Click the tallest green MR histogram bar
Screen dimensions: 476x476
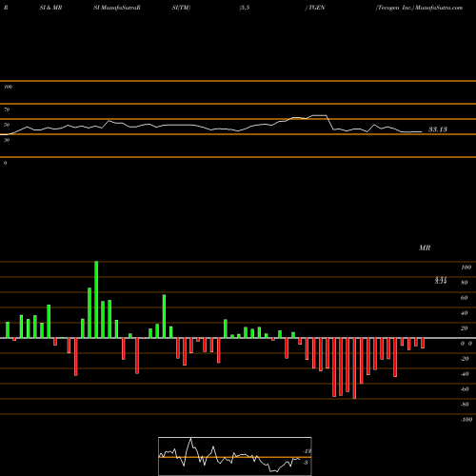pos(96,300)
